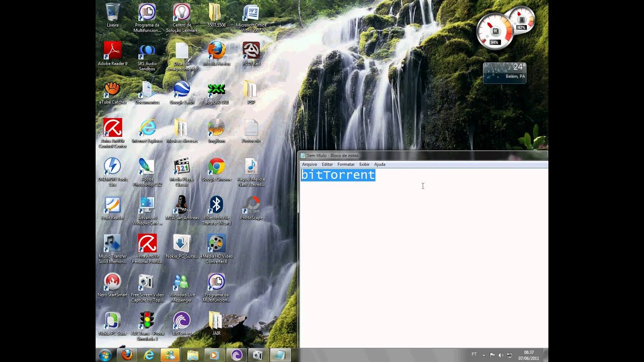Image resolution: width=644 pixels, height=362 pixels.
Task: Switch to the screen capture camera taskbar button
Action: point(258,355)
